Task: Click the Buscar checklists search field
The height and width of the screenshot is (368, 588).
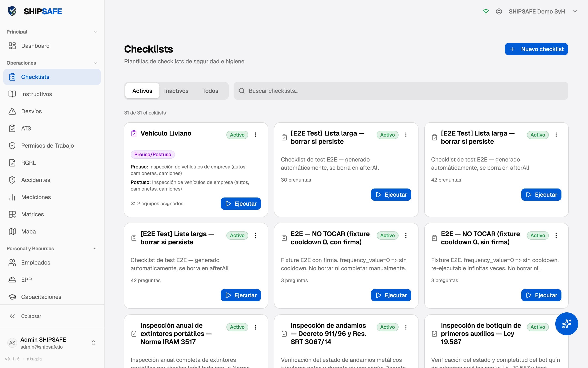Action: coord(401,91)
